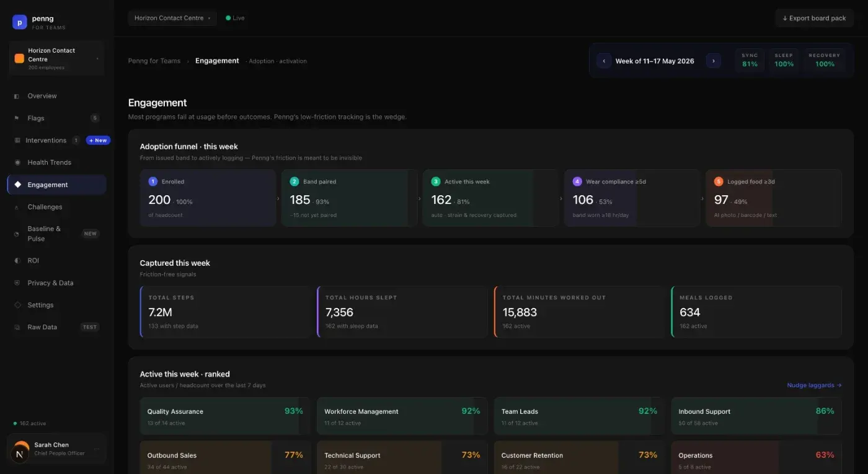This screenshot has height=474, width=868.
Task: Open the three-dot menu beside Sarah Chen
Action: click(x=97, y=449)
